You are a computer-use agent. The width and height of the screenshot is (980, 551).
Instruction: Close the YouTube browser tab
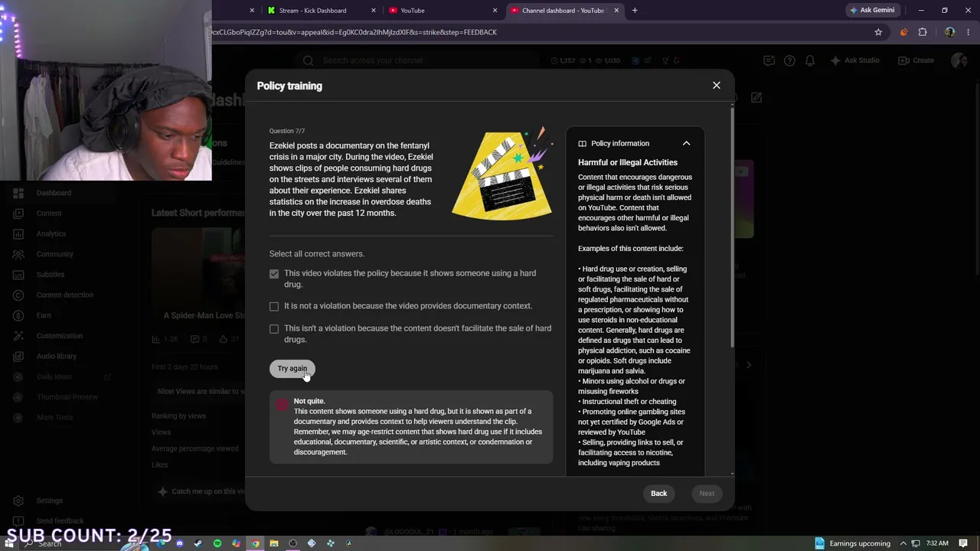tap(495, 11)
